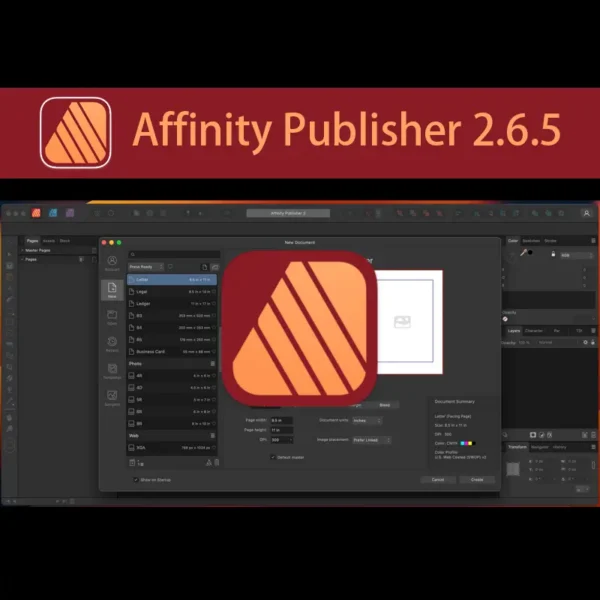Click the adjustment icon in Layers panel

click(x=541, y=435)
